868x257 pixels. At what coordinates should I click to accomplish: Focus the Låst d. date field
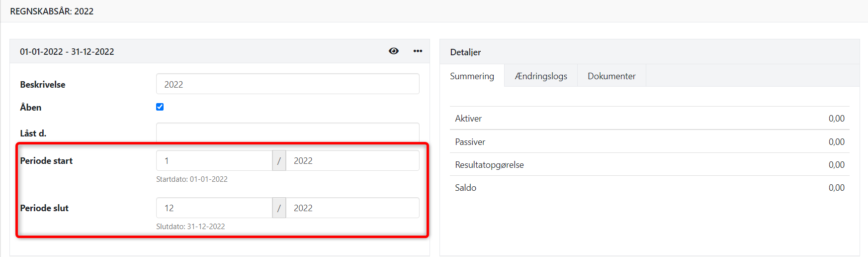coord(287,133)
